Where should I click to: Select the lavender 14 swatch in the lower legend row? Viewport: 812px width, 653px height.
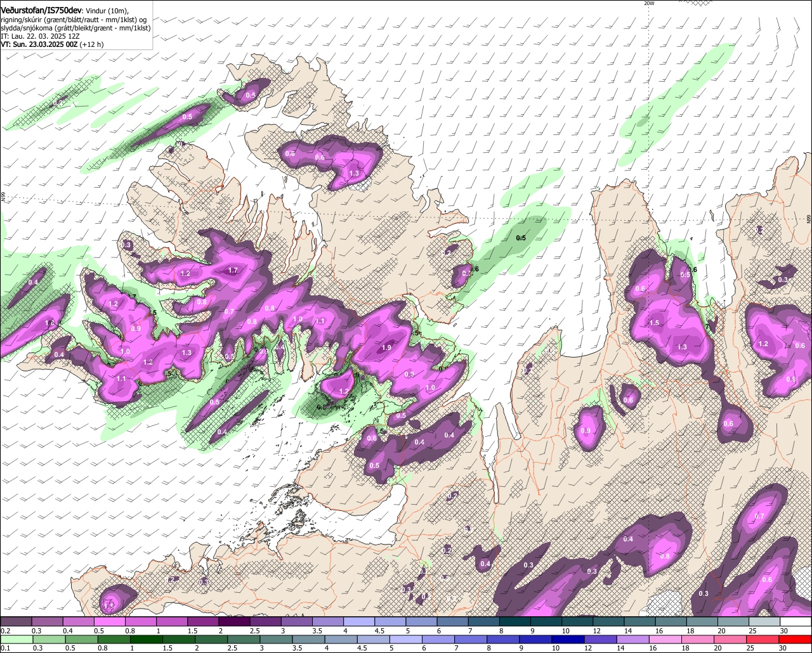click(x=634, y=639)
